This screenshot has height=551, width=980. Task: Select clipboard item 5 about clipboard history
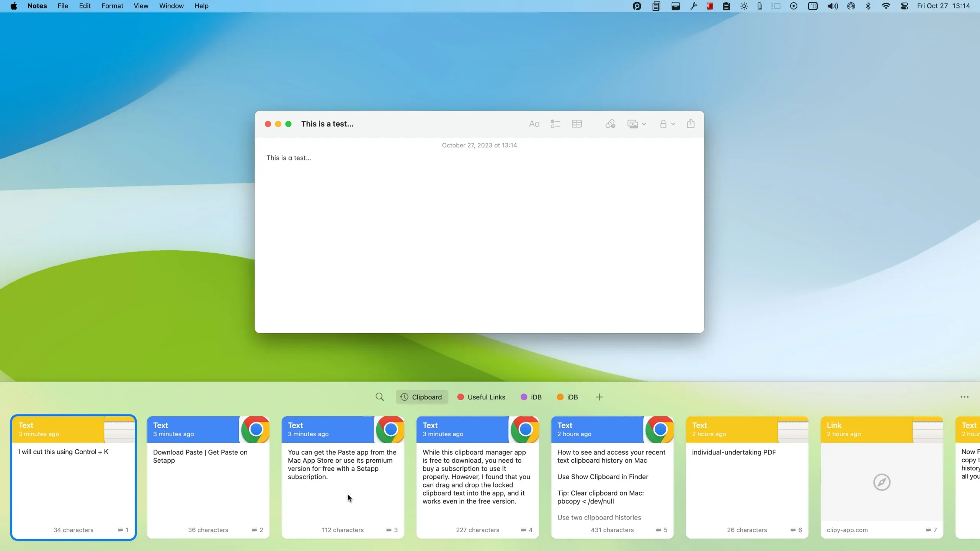(x=612, y=476)
